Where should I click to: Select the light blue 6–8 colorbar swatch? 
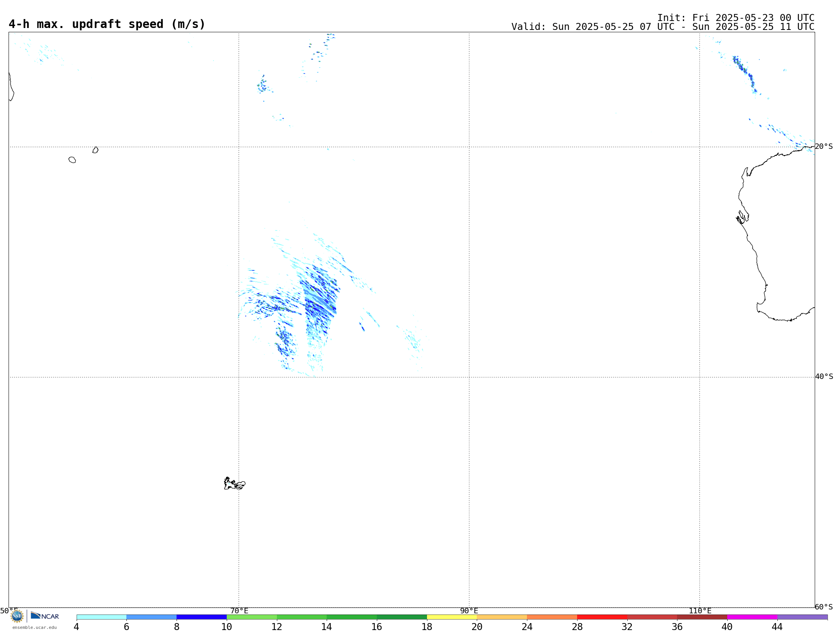click(152, 617)
